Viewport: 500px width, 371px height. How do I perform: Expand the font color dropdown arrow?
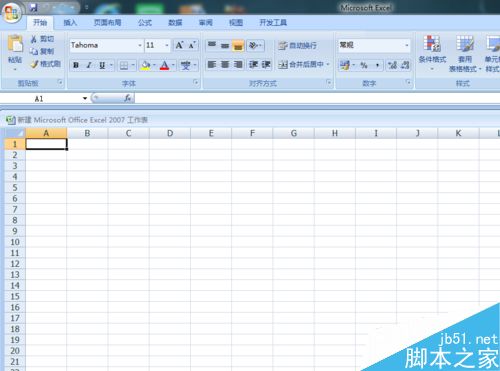click(173, 65)
